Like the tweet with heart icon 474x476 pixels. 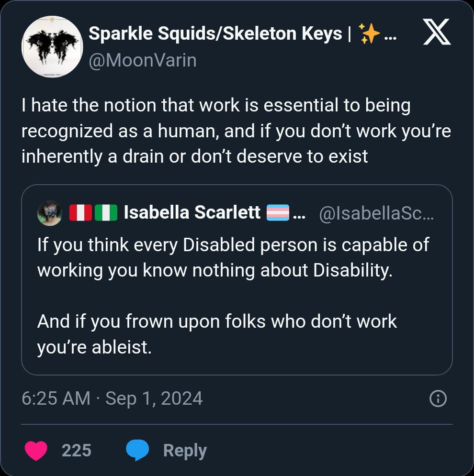click(x=35, y=451)
